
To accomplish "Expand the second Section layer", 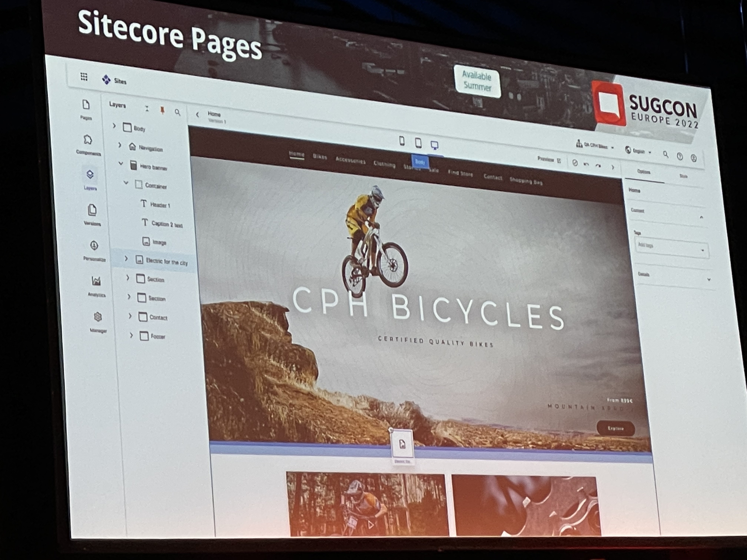I will [129, 297].
